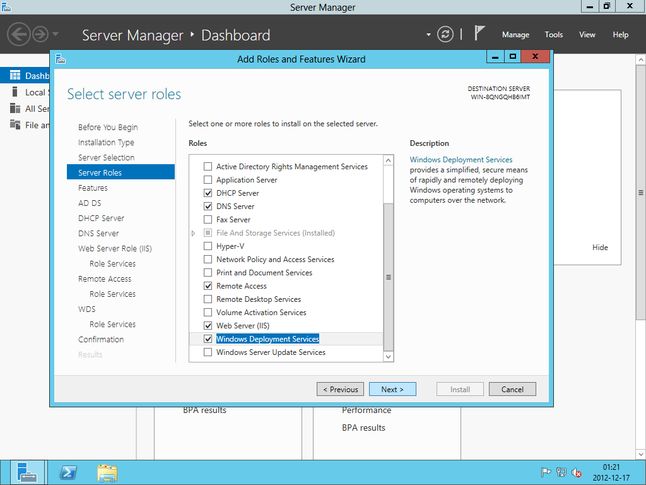Click the File and Storage icon in sidebar

tap(15, 124)
